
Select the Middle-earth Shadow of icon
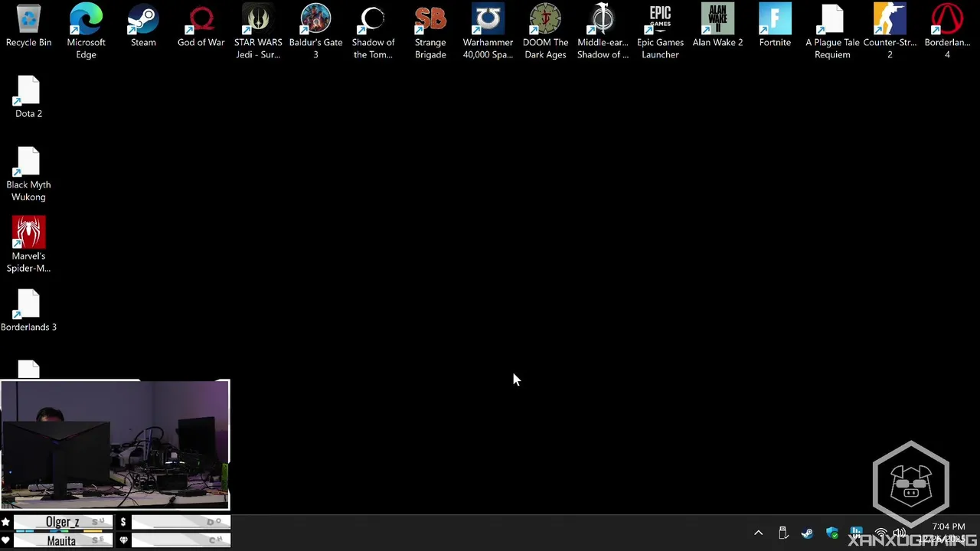[x=603, y=31]
